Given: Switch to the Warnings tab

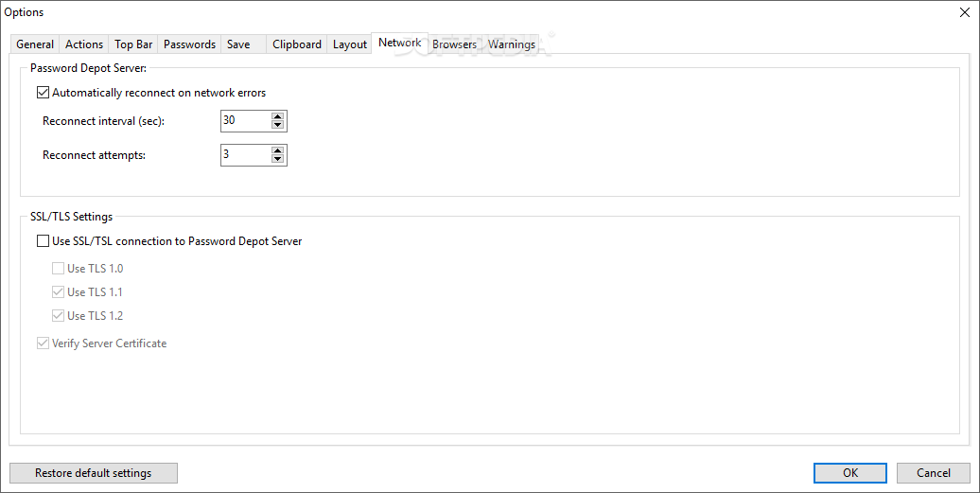Looking at the screenshot, I should point(511,44).
